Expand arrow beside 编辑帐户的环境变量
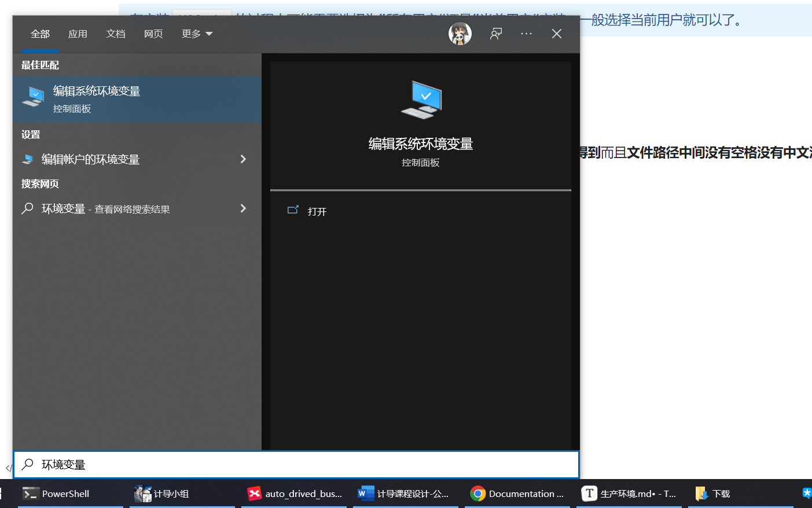Screen dimensions: 812x508 (x=243, y=159)
